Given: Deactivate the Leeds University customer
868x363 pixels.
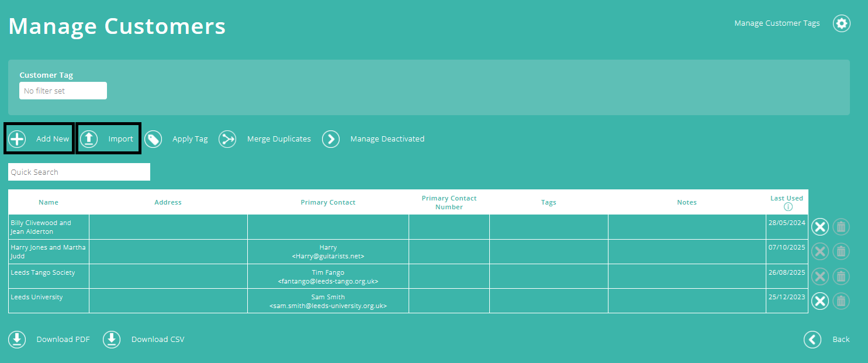Looking at the screenshot, I should pos(819,301).
